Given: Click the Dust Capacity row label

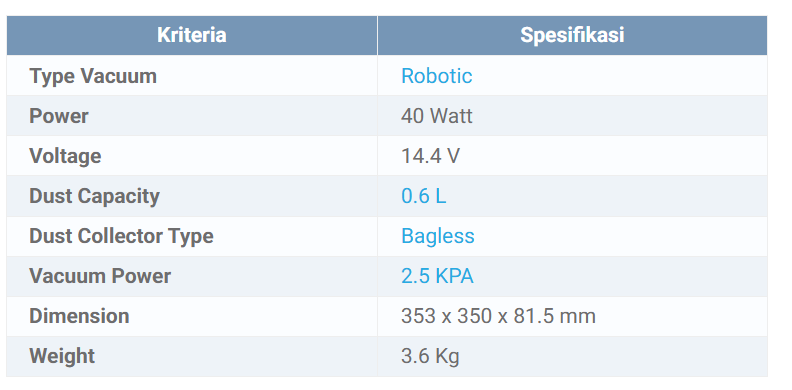Looking at the screenshot, I should point(94,196).
